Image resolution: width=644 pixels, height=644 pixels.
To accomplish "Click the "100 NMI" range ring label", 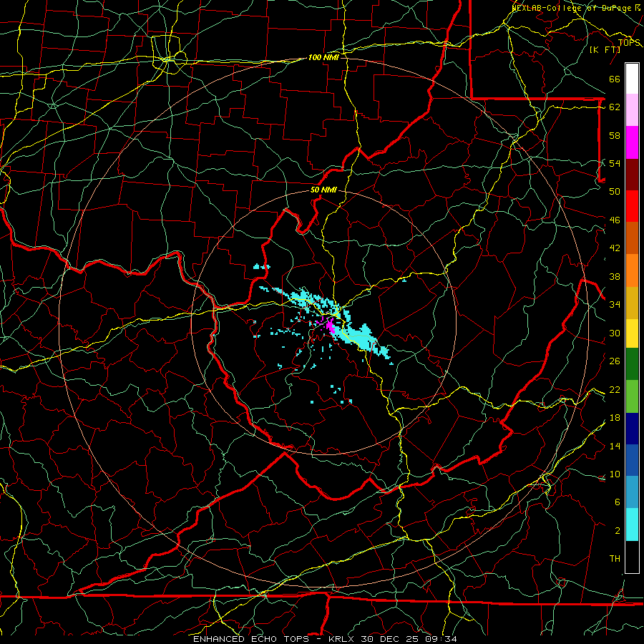I will [x=323, y=57].
